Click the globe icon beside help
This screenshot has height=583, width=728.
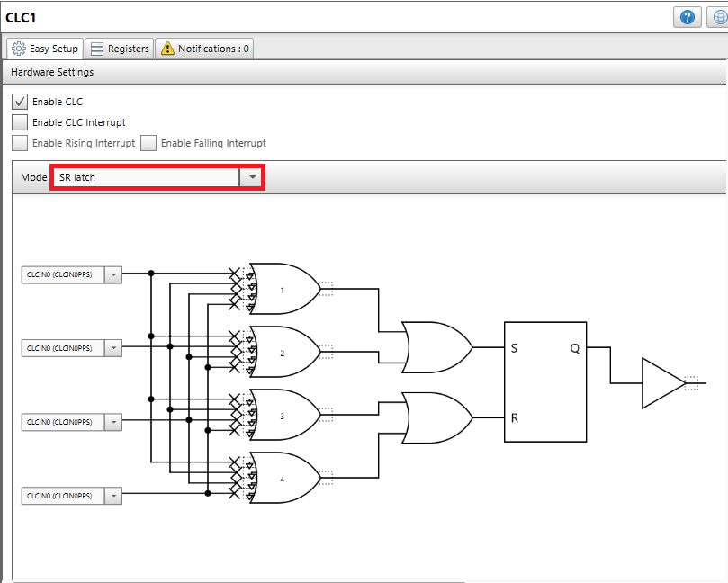point(718,17)
